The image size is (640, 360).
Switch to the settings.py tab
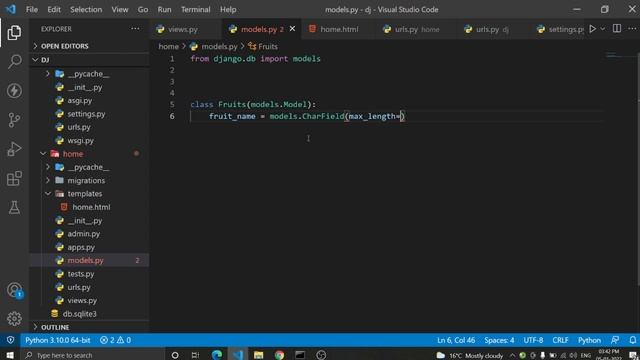click(561, 29)
